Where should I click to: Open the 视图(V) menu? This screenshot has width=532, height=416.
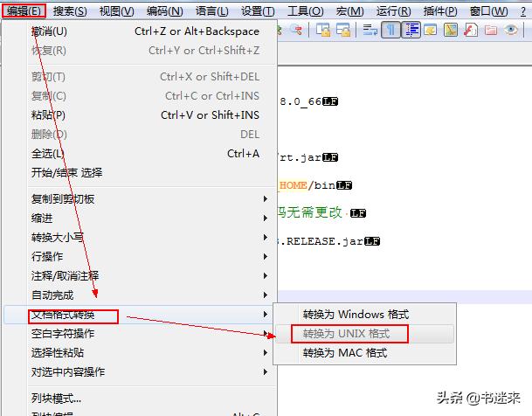[x=117, y=11]
